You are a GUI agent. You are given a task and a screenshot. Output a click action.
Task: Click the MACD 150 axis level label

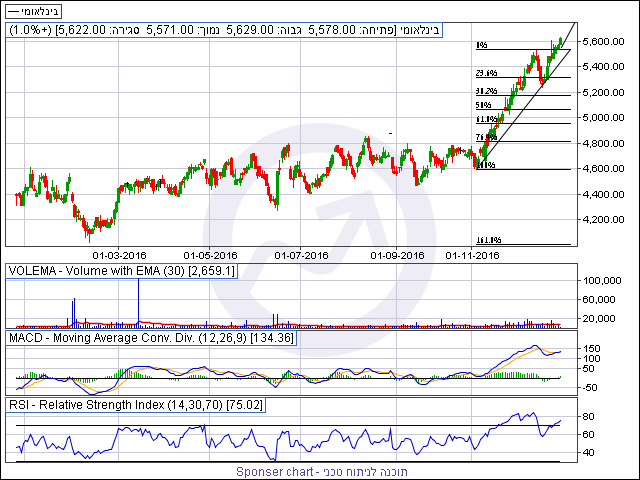(x=592, y=348)
